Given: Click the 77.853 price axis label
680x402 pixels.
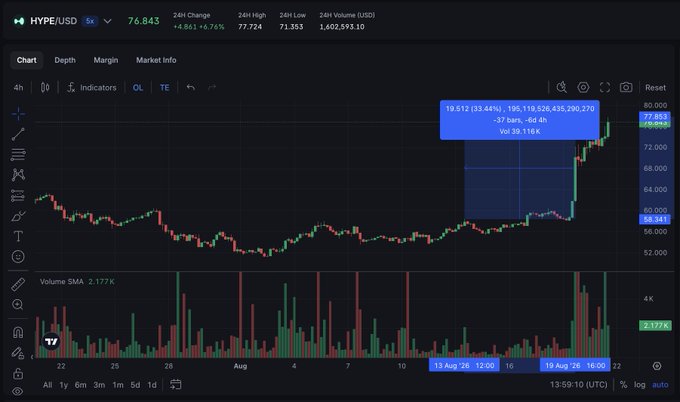Looking at the screenshot, I should click(x=655, y=116).
